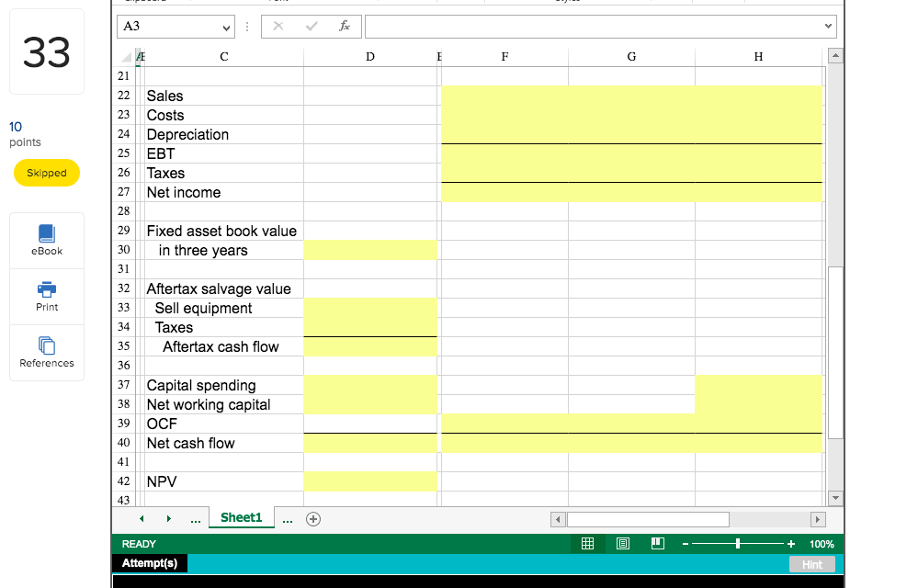
Task: Cancel entry using the X icon
Action: (x=278, y=26)
